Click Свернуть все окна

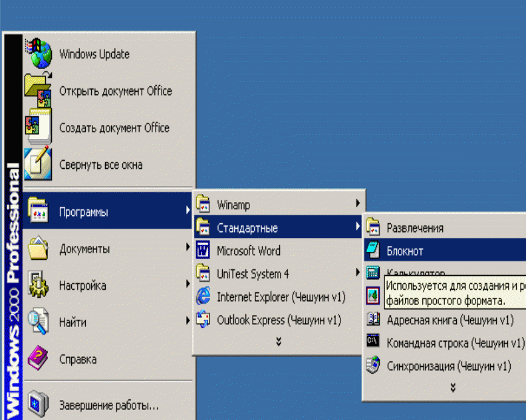coord(100,165)
